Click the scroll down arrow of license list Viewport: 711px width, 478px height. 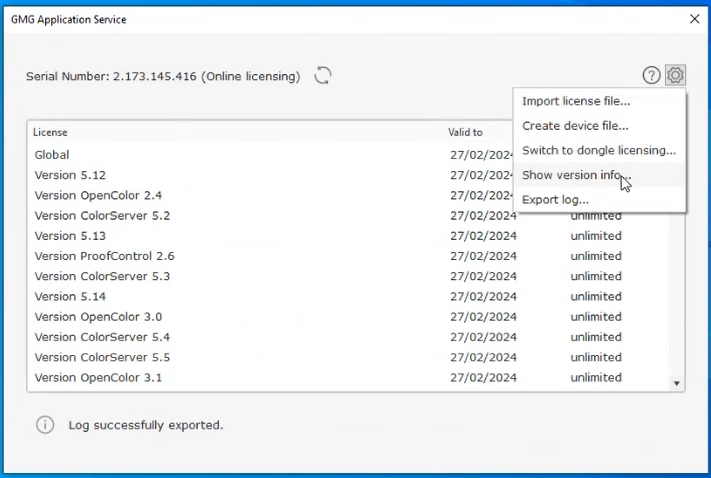(677, 384)
